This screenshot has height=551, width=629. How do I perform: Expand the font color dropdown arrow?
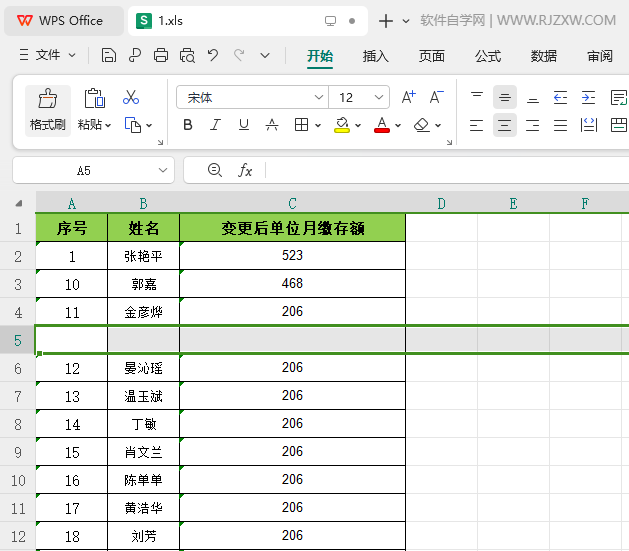pos(398,126)
